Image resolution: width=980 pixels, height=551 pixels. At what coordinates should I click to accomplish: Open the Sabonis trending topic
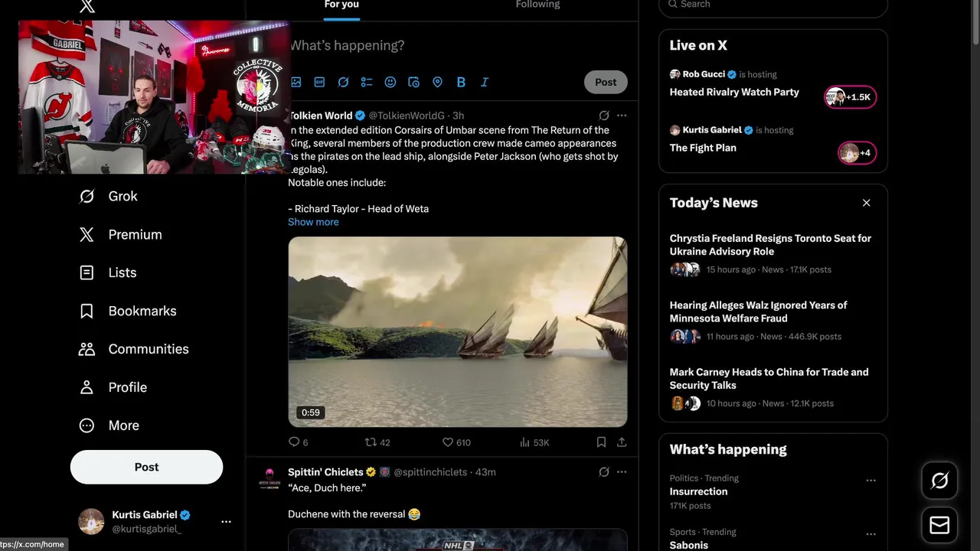point(689,545)
